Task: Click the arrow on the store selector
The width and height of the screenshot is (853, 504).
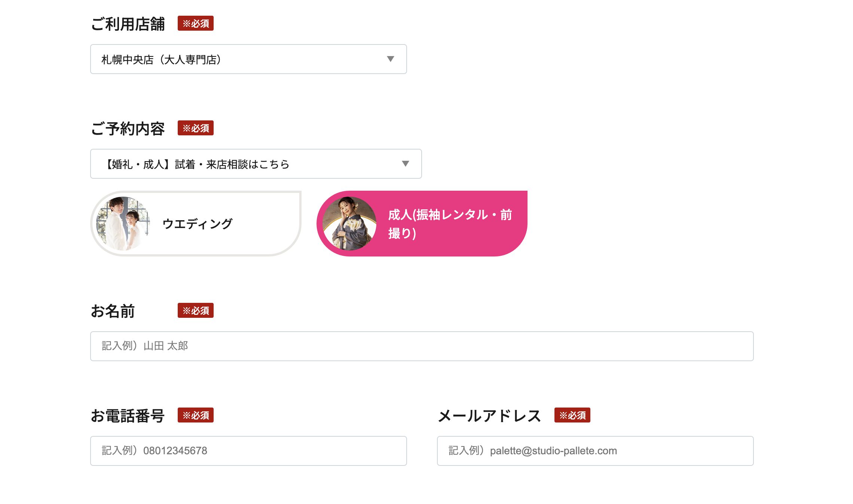Action: [x=391, y=59]
